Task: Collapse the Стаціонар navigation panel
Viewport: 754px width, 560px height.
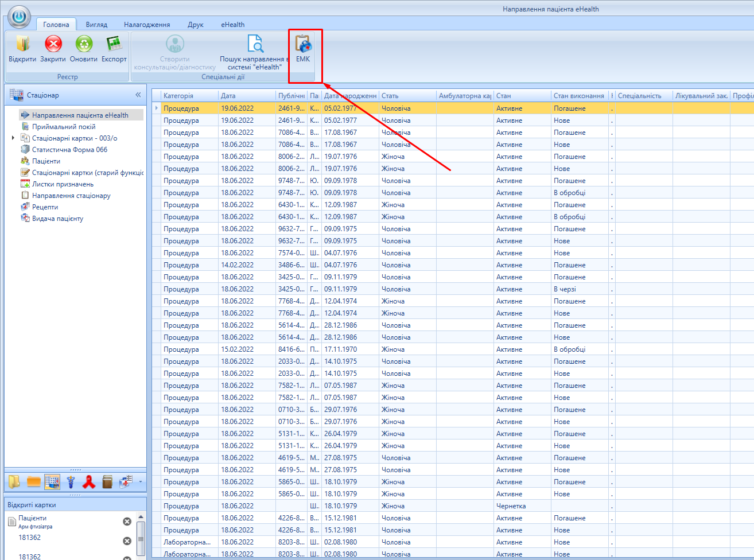Action: pyautogui.click(x=138, y=95)
